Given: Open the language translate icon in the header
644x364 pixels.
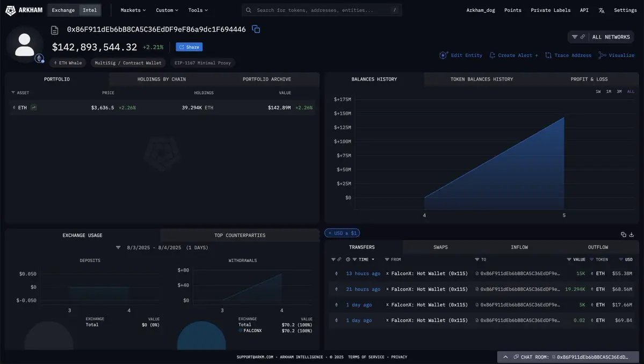Looking at the screenshot, I should click(x=601, y=10).
